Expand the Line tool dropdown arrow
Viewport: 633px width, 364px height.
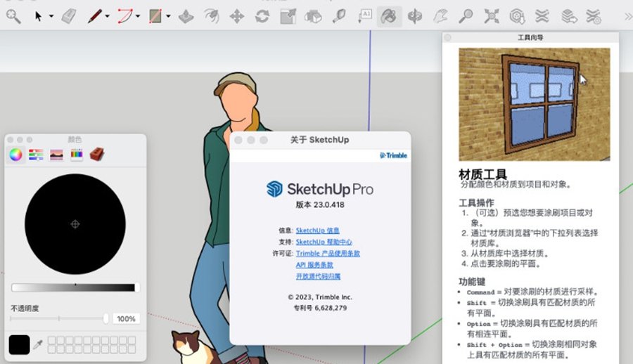pyautogui.click(x=108, y=17)
